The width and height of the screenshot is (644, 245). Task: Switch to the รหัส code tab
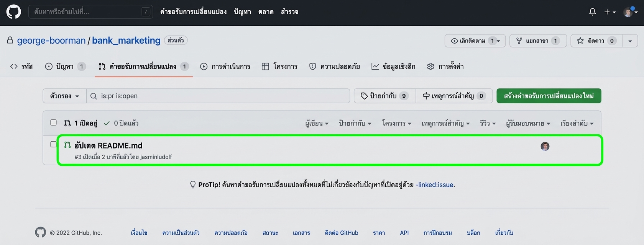[21, 66]
